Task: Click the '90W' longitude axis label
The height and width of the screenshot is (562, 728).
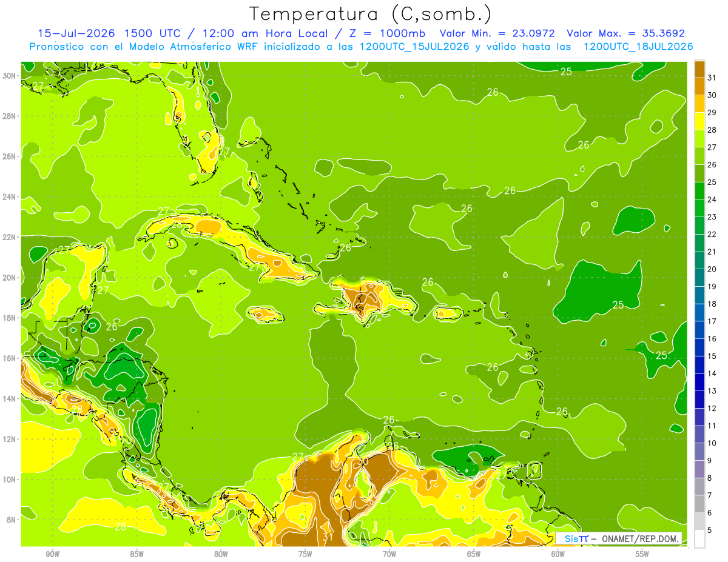Action: 53,554
